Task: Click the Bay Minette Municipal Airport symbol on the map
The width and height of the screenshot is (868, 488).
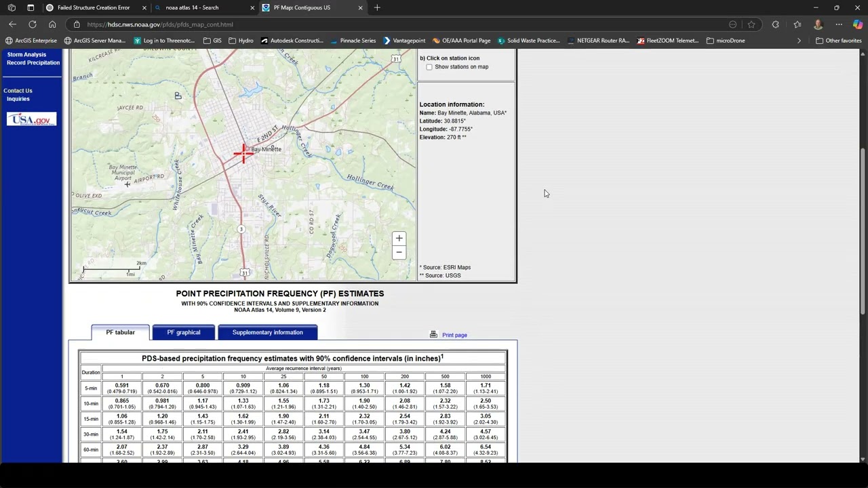Action: pos(127,184)
